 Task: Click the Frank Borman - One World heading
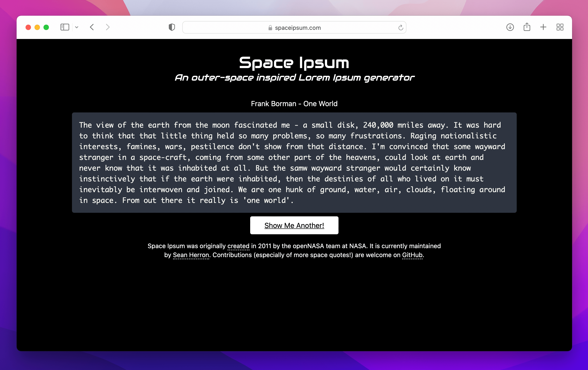click(294, 104)
